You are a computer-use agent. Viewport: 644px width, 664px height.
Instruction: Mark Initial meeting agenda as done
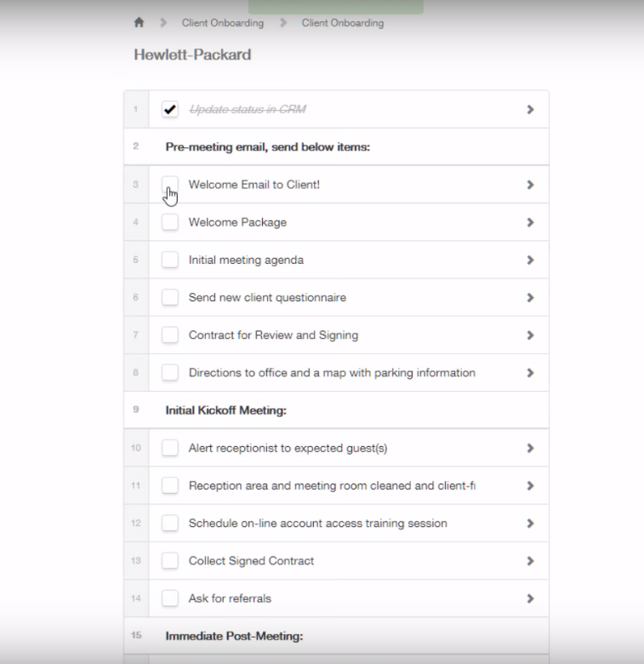pyautogui.click(x=170, y=260)
